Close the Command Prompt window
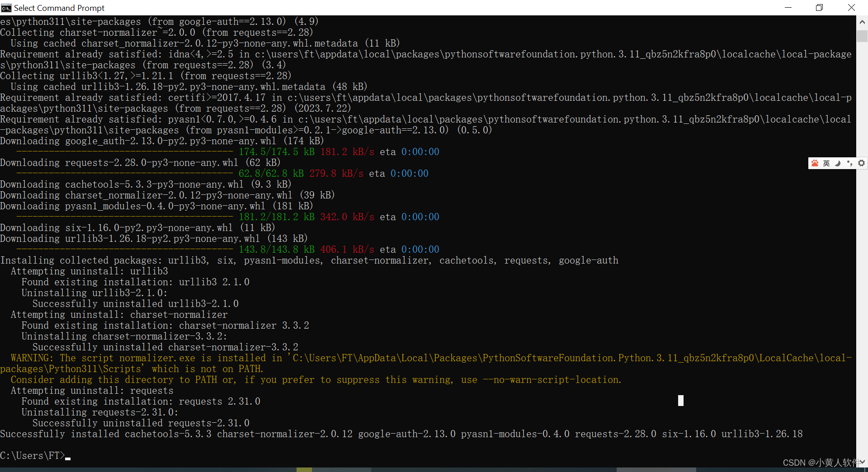Image resolution: width=868 pixels, height=472 pixels. 851,8
